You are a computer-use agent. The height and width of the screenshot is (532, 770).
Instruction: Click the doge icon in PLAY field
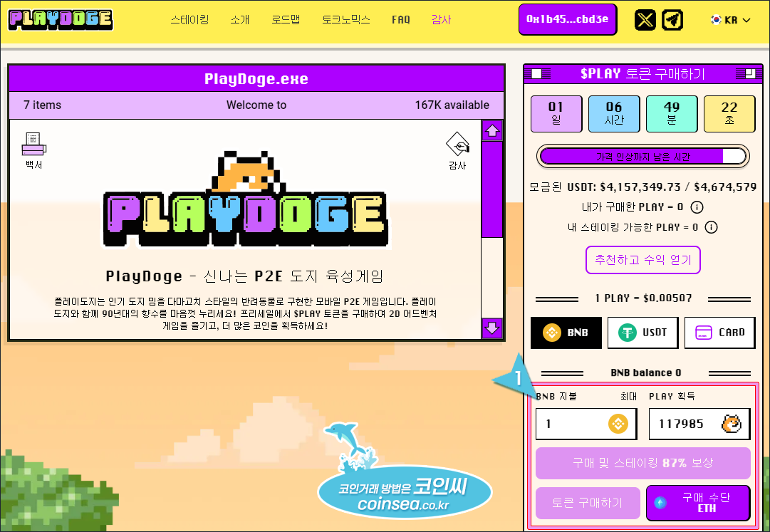732,424
